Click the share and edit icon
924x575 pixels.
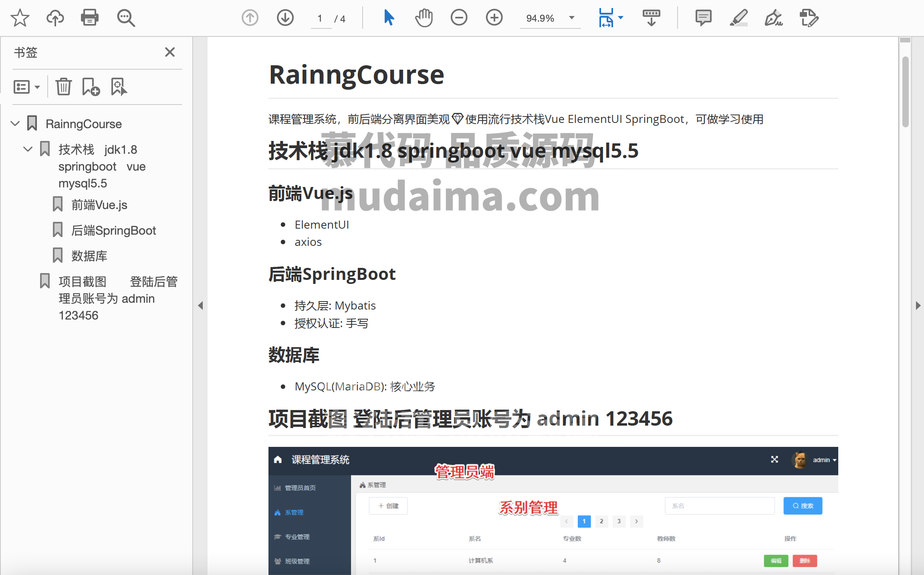(x=809, y=18)
